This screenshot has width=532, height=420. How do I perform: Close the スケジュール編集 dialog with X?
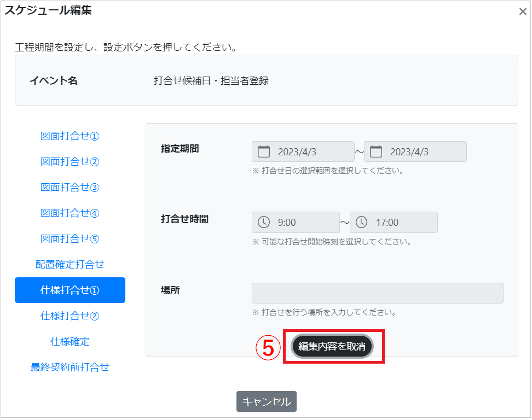click(x=523, y=11)
